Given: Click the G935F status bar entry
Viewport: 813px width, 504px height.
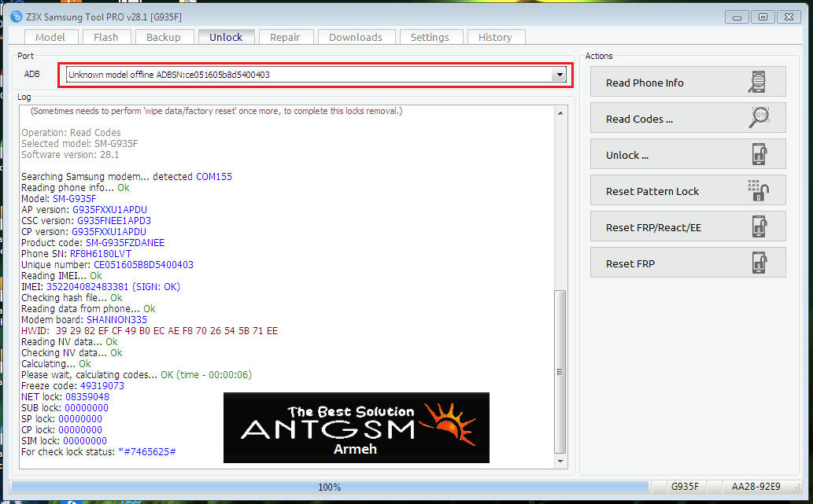Looking at the screenshot, I should coord(685,487).
